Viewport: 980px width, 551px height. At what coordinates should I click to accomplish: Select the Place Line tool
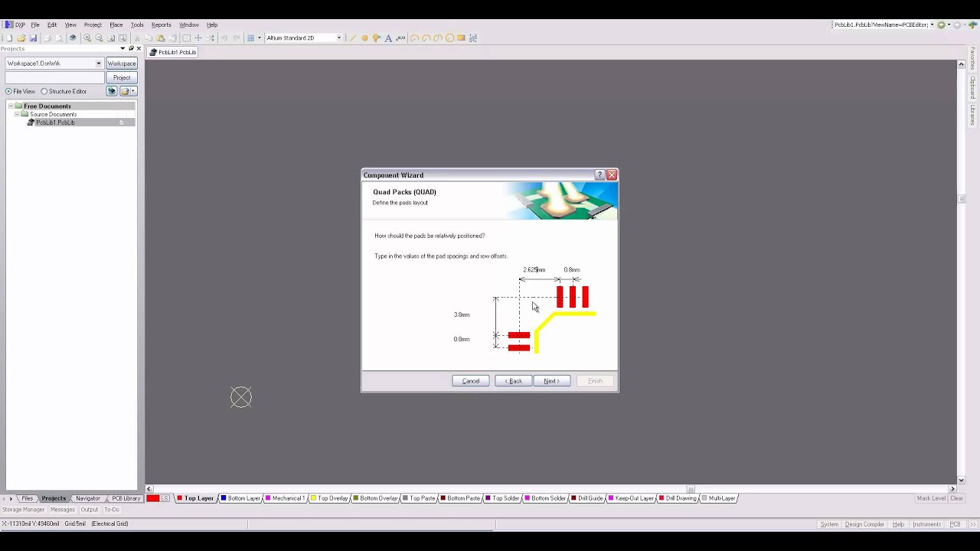tap(353, 37)
